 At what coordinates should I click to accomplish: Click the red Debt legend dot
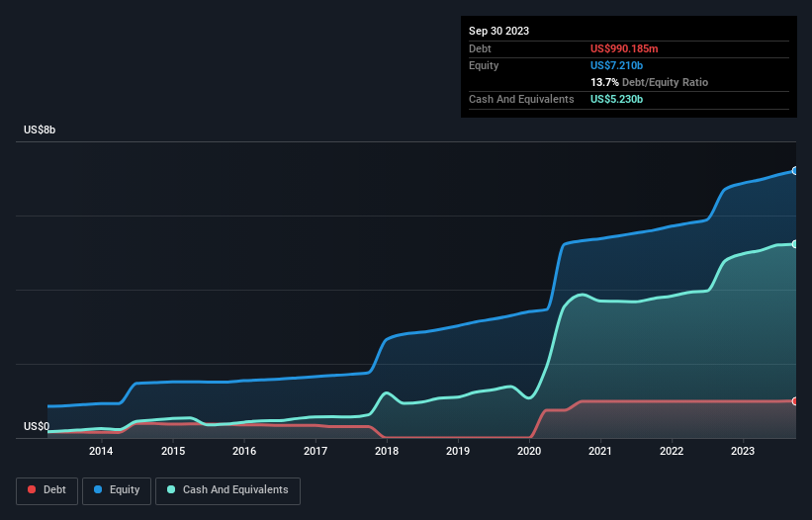click(x=32, y=489)
